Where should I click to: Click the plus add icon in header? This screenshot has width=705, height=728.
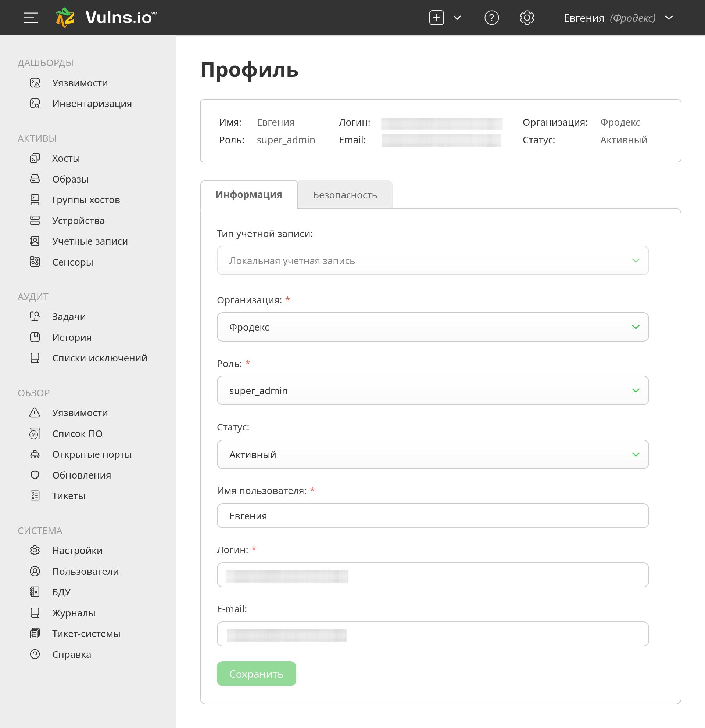[x=436, y=18]
